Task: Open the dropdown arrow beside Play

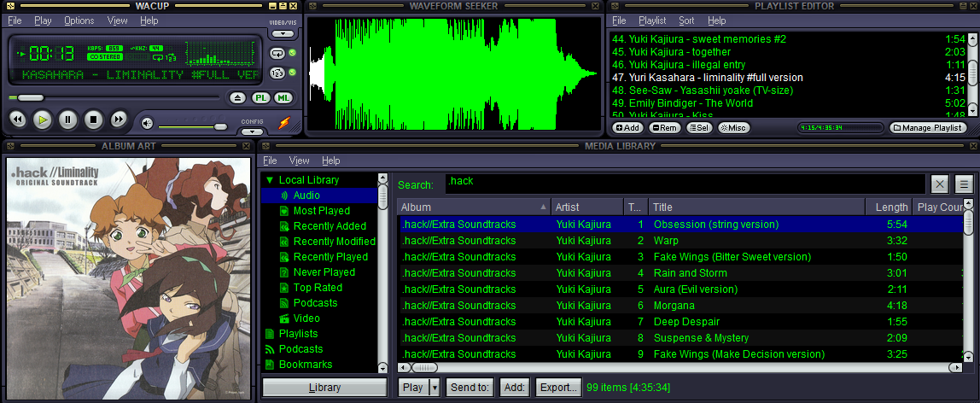Action: [435, 388]
